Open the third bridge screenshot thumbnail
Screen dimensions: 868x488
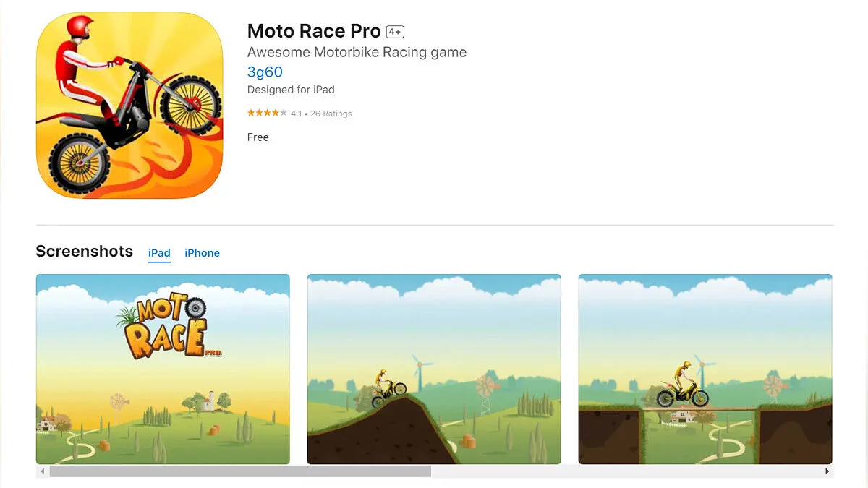click(x=705, y=369)
